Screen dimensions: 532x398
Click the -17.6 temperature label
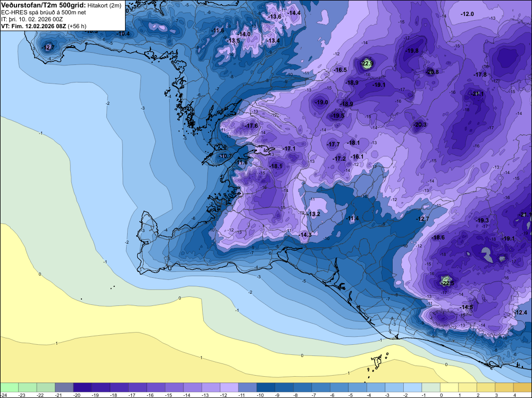(252, 126)
